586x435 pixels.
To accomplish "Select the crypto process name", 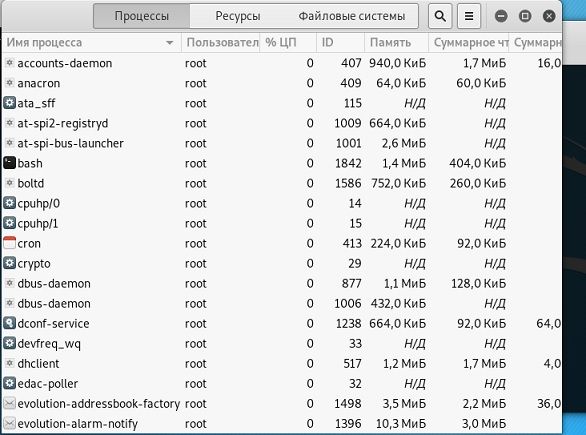I will click(x=34, y=263).
